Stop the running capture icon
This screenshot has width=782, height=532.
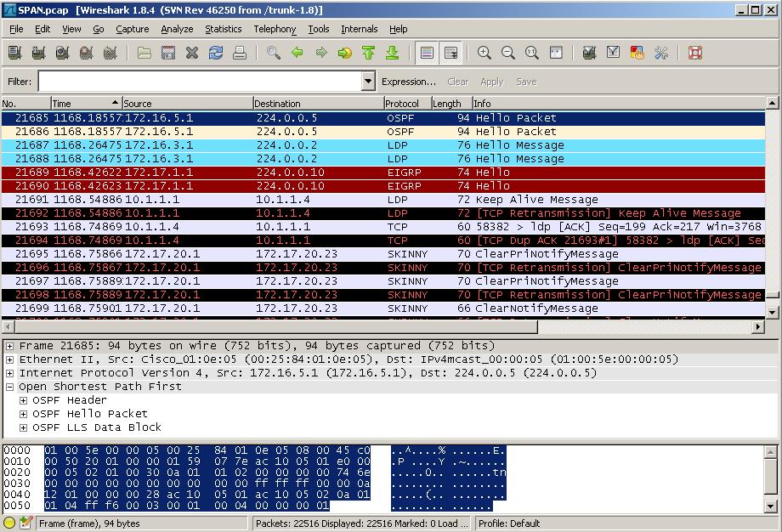pyautogui.click(x=87, y=53)
